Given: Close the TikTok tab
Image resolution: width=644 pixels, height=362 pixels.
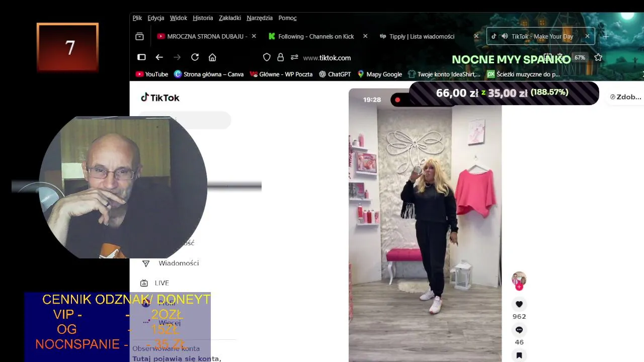Looking at the screenshot, I should pyautogui.click(x=587, y=36).
